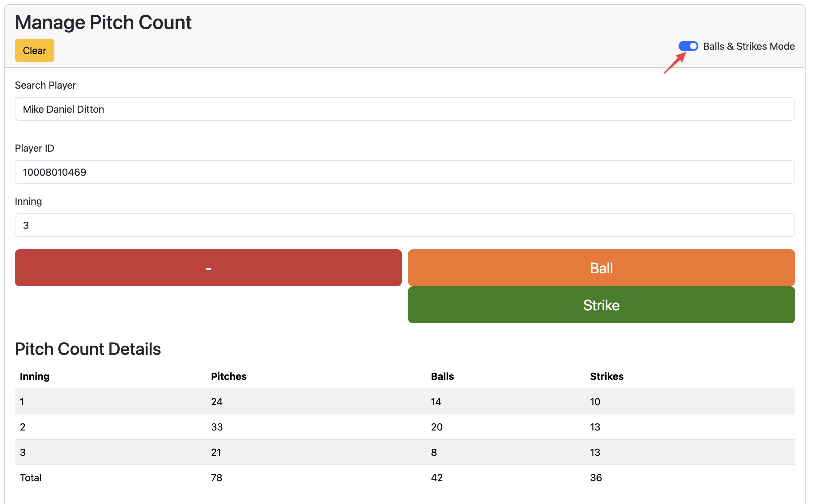This screenshot has height=504, width=813.
Task: Focus the Search Player input field
Action: click(404, 109)
